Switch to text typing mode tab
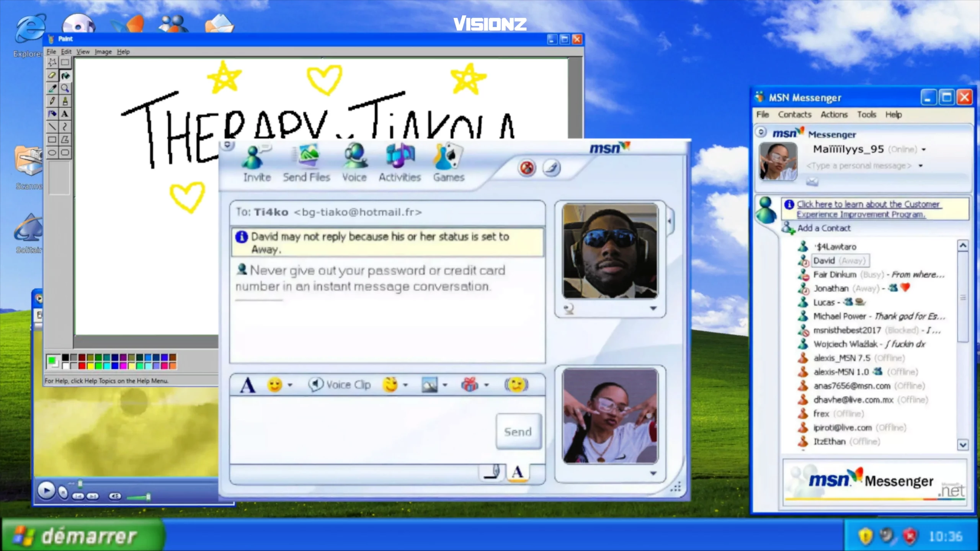Image resolution: width=980 pixels, height=551 pixels. click(x=518, y=472)
